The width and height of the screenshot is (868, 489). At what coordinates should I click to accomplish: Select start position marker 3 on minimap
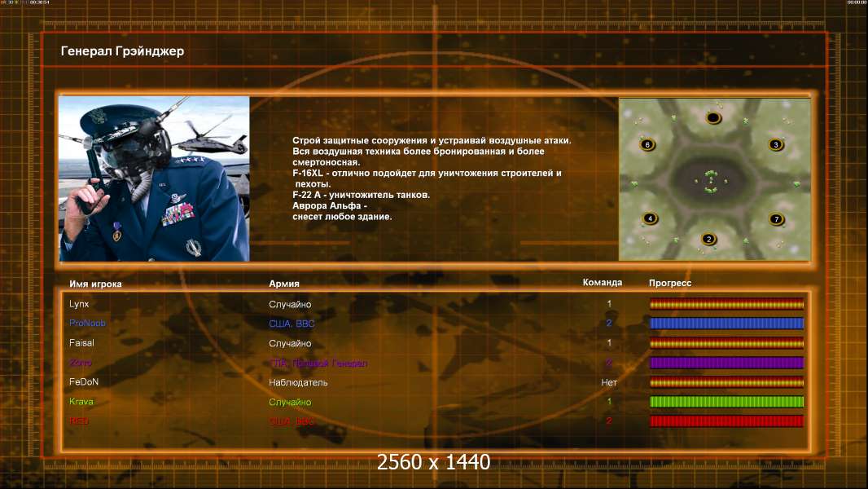[775, 144]
